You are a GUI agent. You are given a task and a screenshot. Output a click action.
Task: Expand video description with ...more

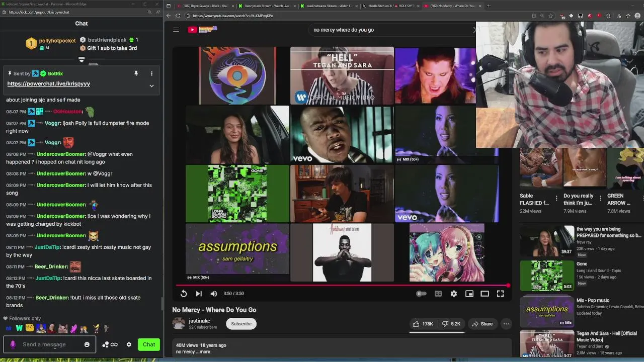click(x=204, y=351)
